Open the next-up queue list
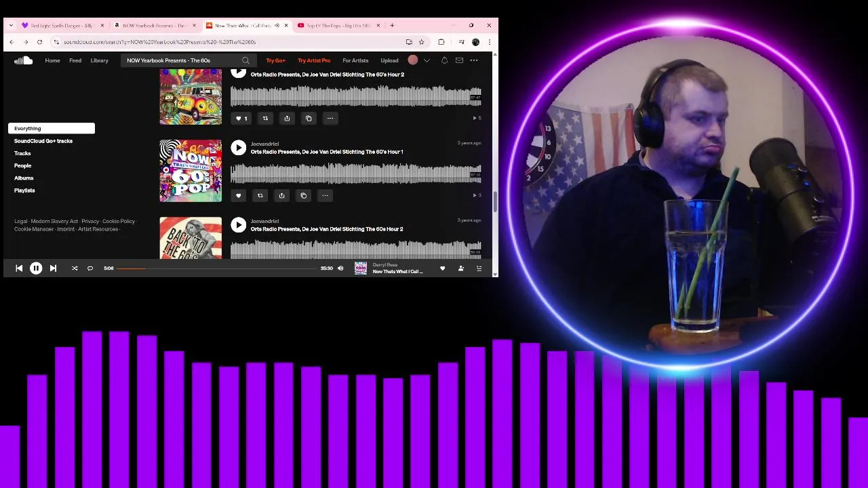The width and height of the screenshot is (868, 488). [479, 268]
